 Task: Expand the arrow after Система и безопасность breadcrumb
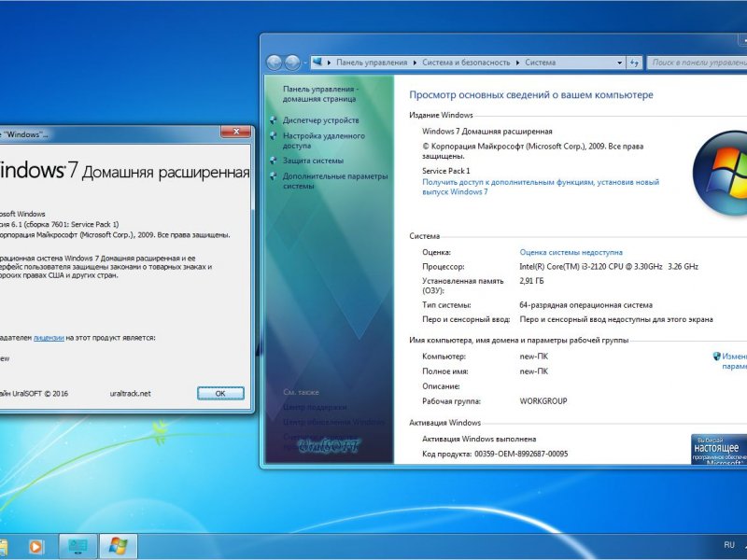click(x=517, y=63)
